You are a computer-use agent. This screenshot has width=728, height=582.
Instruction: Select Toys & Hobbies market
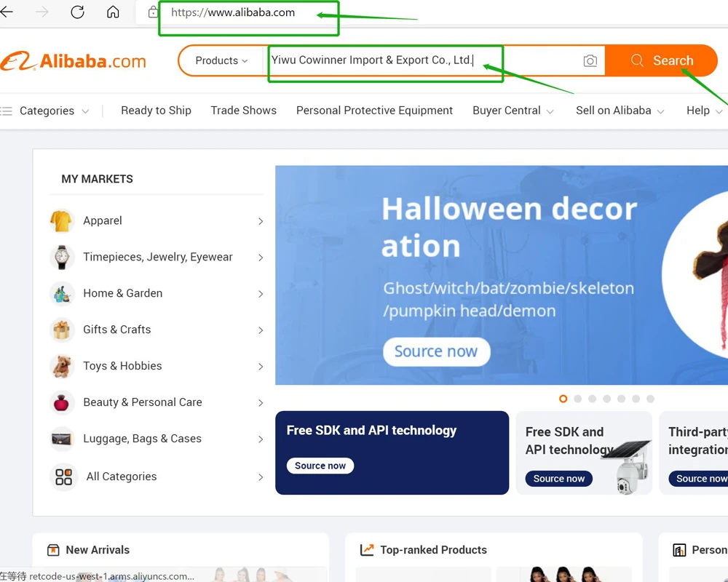[x=122, y=366]
